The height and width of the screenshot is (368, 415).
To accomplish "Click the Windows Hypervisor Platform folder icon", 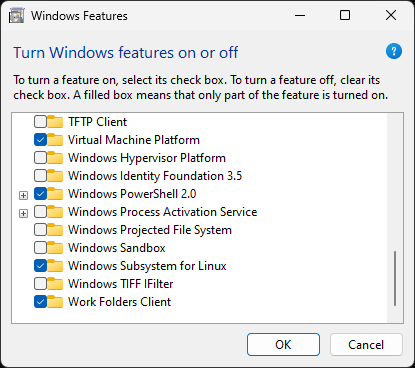I will (55, 158).
